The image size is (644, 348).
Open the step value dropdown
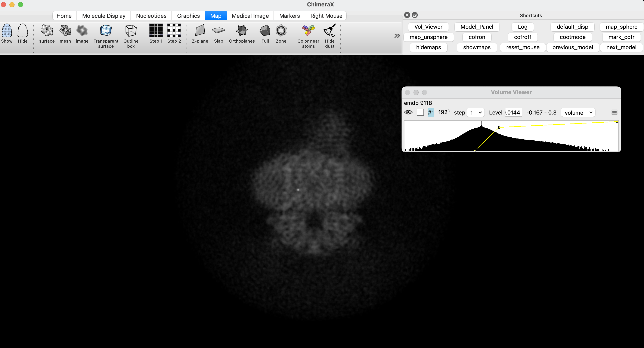(475, 113)
